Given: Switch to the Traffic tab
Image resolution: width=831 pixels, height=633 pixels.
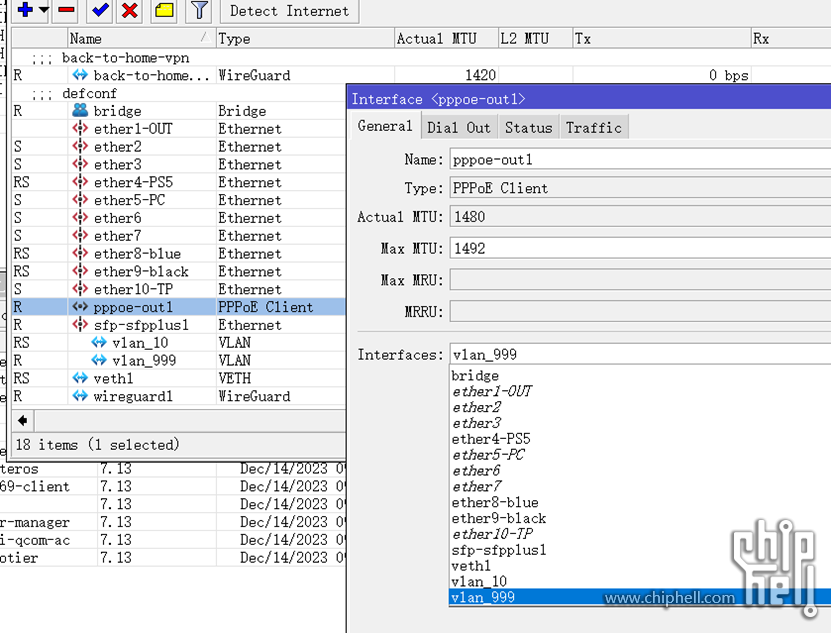Looking at the screenshot, I should [594, 128].
